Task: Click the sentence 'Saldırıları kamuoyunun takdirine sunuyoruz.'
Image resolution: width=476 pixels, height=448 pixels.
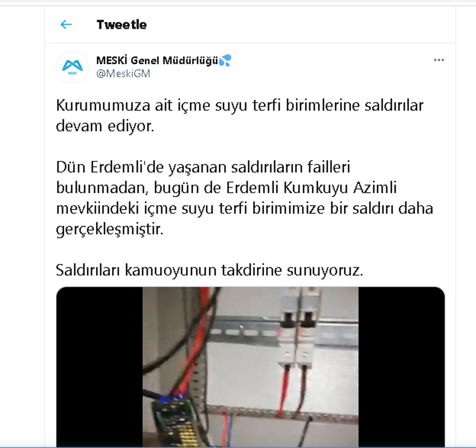Action: [x=209, y=270]
